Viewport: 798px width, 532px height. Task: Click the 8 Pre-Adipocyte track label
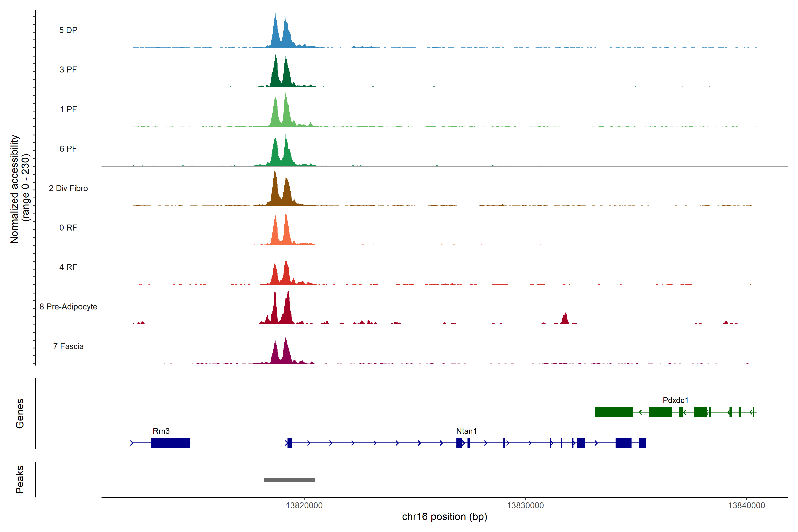click(68, 306)
